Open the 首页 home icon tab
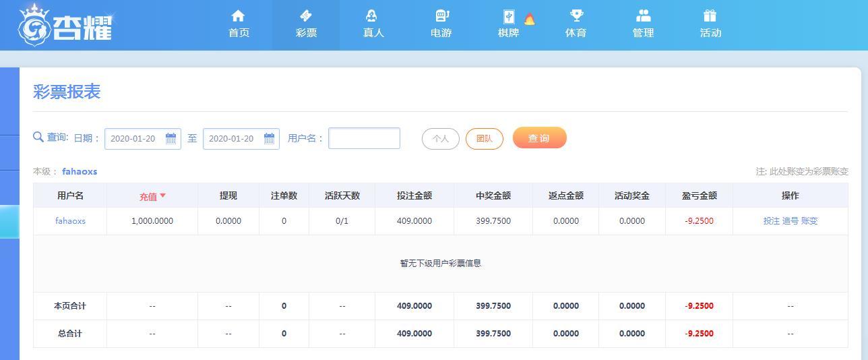Viewport: 868px width, 360px height. (x=239, y=24)
